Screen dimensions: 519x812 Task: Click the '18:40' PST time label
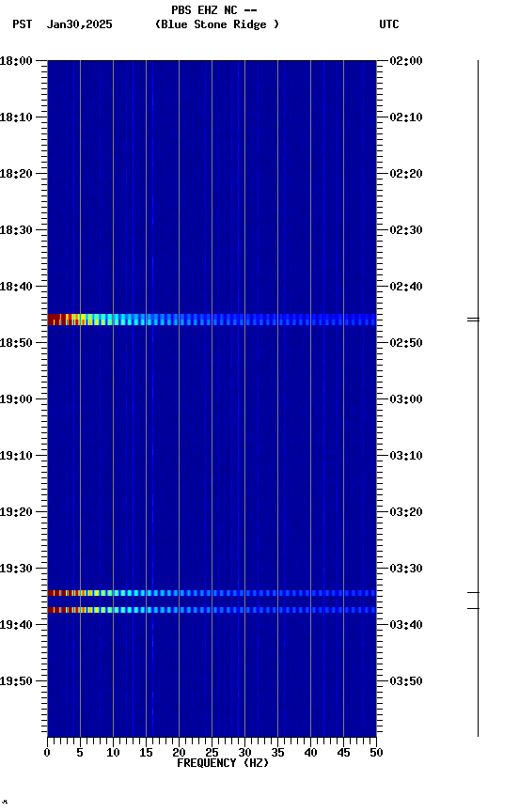coord(16,287)
